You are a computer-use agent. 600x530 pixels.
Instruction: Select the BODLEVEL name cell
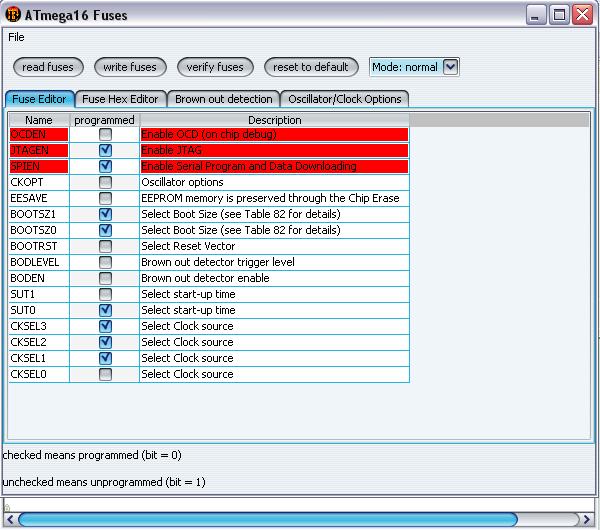pyautogui.click(x=39, y=262)
